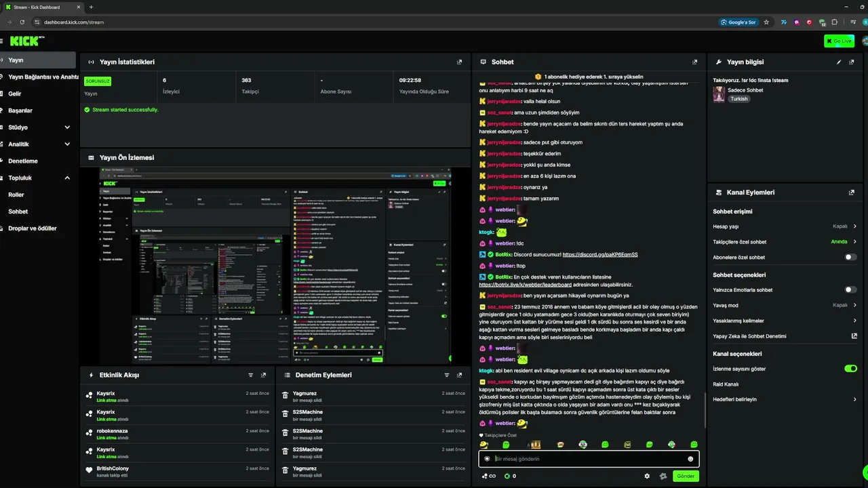This screenshot has width=868, height=488.
Task: Click the Go Live button
Action: click(x=839, y=41)
